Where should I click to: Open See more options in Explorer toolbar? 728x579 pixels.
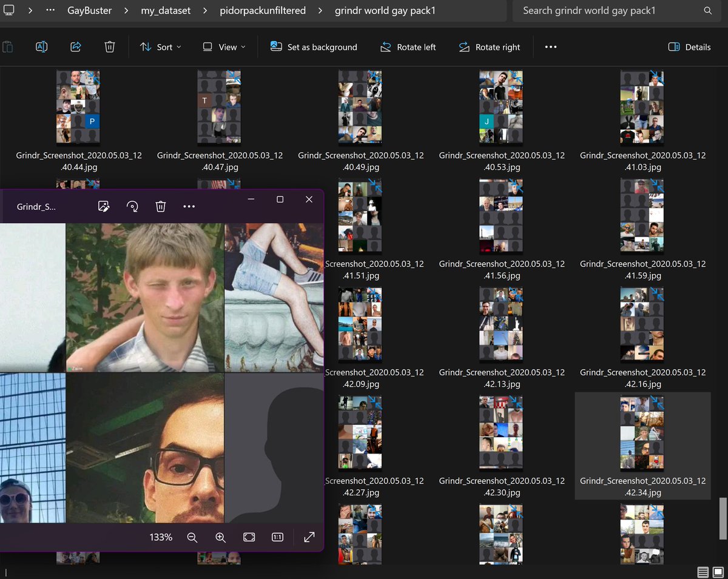(x=551, y=47)
